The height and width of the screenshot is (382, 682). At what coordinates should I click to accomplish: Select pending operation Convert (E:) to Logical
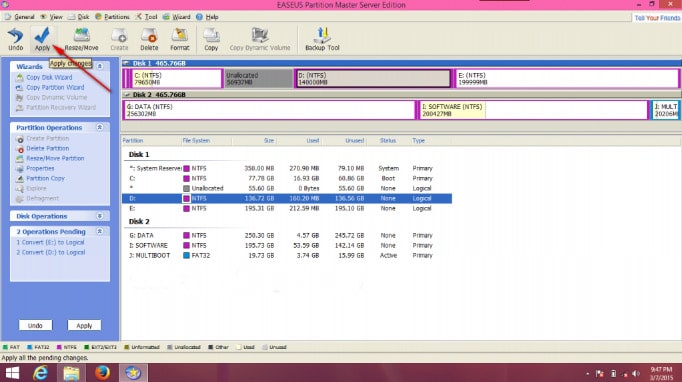pos(50,242)
